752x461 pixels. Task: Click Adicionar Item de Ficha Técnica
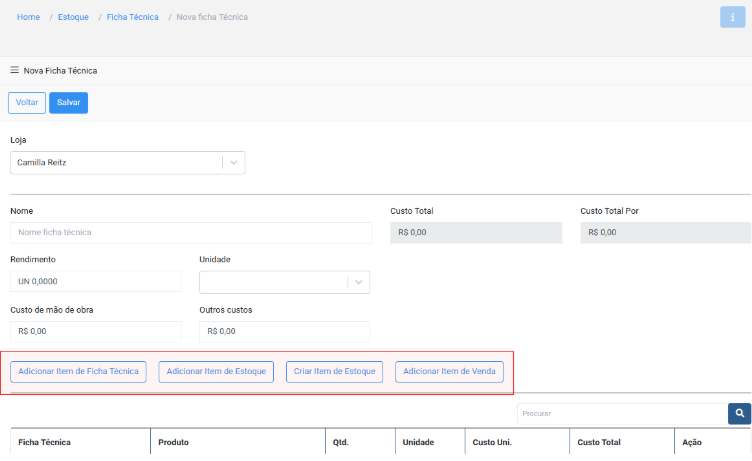tap(79, 372)
